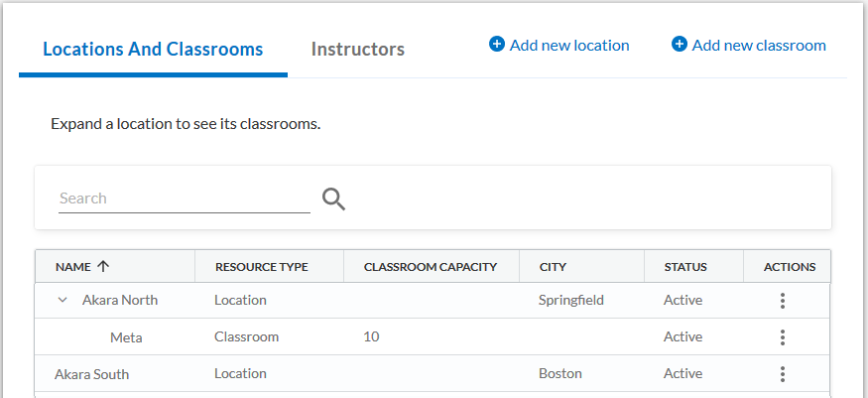Click the search magnifying glass icon
Screen dimensions: 868x398
(334, 199)
